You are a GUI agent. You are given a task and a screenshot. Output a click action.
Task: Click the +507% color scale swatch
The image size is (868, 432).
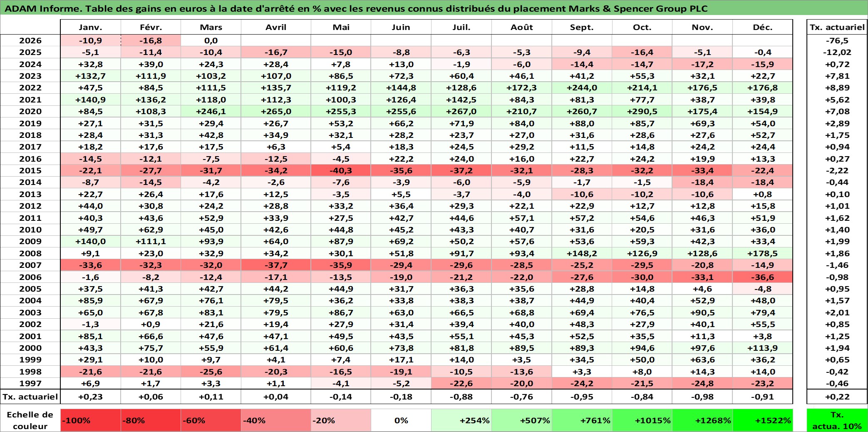(x=521, y=420)
